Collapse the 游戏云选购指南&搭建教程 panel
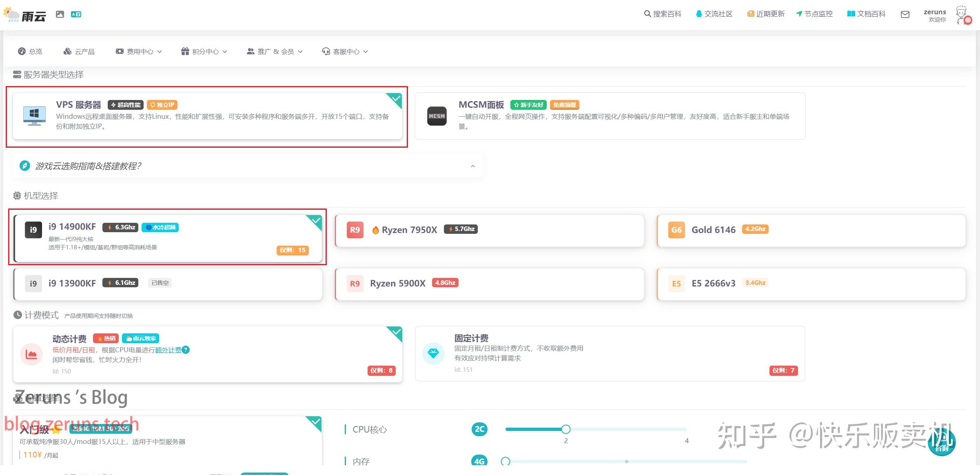 (x=473, y=166)
